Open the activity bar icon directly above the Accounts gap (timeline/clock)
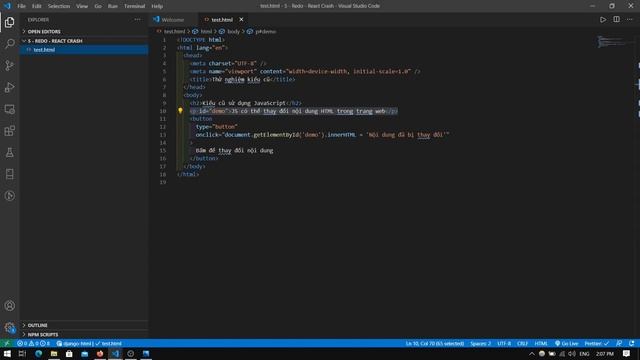Viewport: 640px width, 360px height. [x=9, y=196]
